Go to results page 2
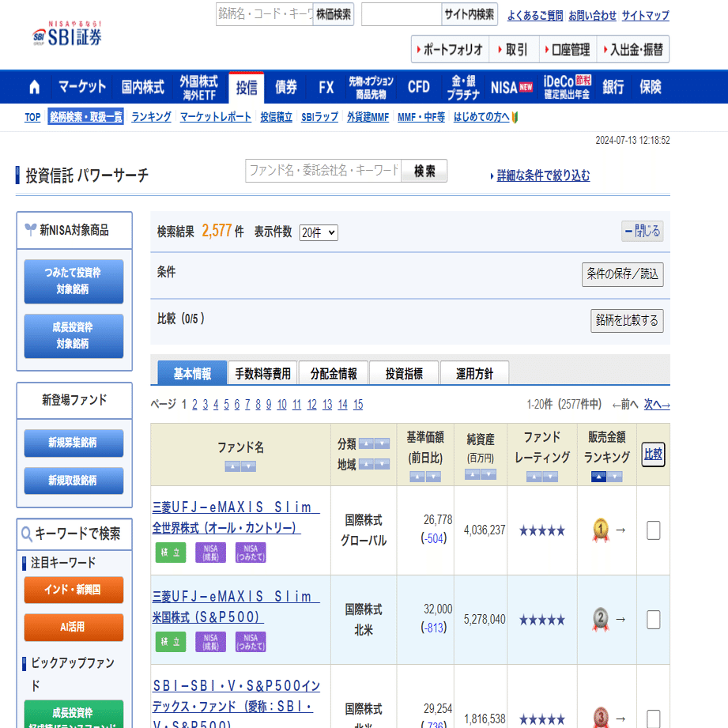This screenshot has width=728, height=728. tap(194, 405)
